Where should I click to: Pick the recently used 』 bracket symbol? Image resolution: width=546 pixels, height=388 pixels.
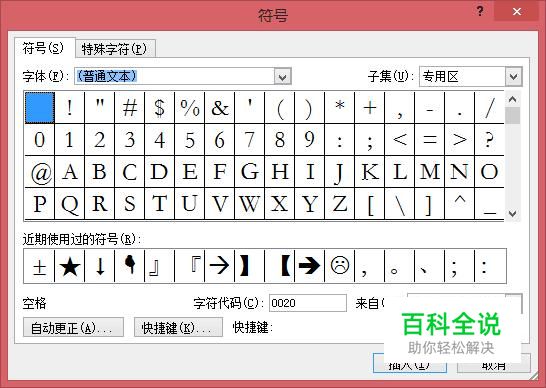pos(159,266)
